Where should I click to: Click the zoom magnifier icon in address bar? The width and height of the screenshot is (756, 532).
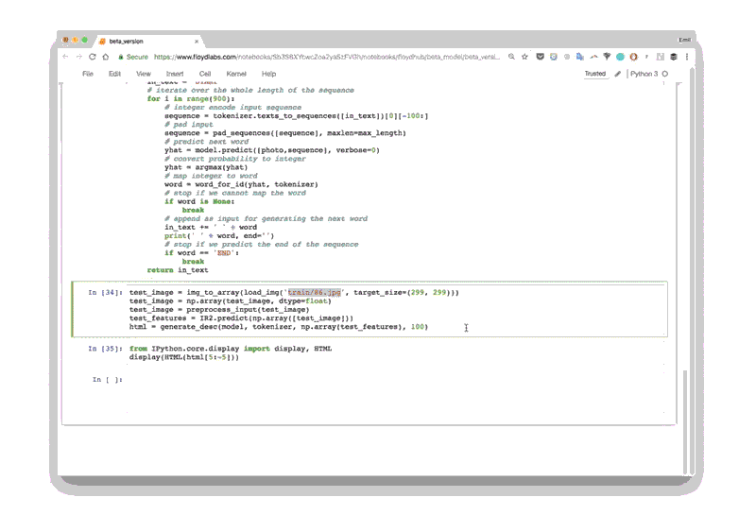pos(511,57)
